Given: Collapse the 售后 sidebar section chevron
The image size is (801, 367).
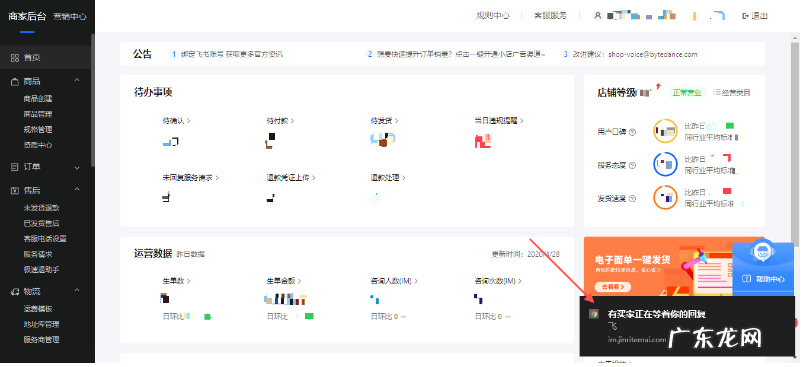Looking at the screenshot, I should (x=77, y=190).
